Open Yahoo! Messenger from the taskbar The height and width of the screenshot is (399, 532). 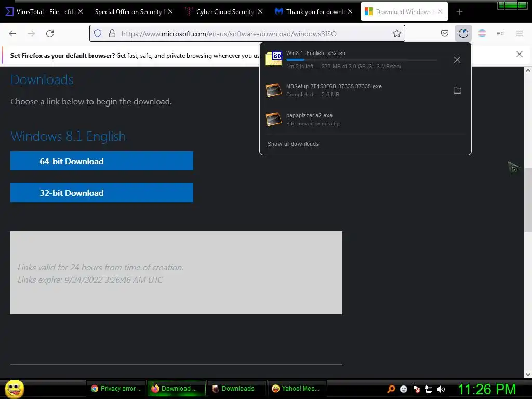coord(296,389)
